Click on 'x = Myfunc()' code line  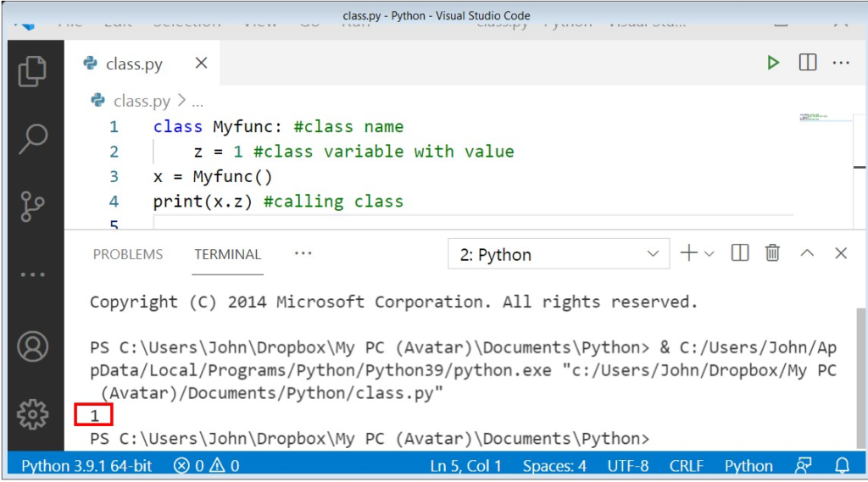[213, 176]
